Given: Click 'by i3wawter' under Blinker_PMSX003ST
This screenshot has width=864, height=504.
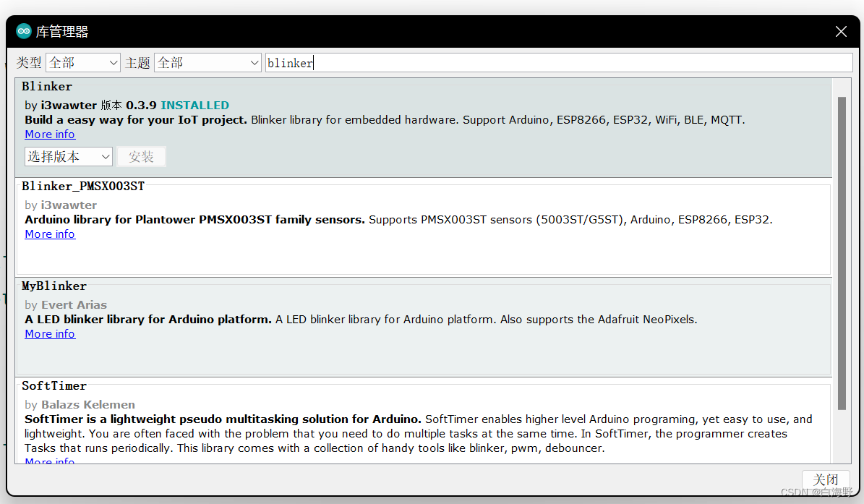Looking at the screenshot, I should (61, 205).
